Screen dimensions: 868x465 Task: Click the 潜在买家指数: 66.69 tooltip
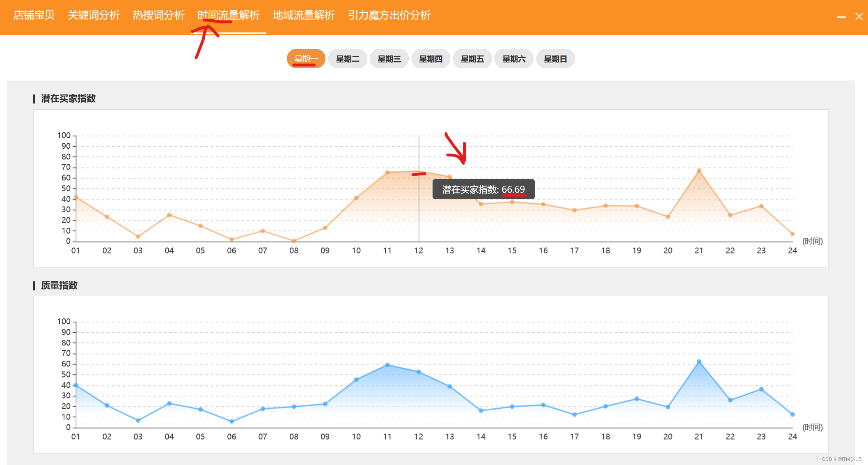pyautogui.click(x=483, y=189)
